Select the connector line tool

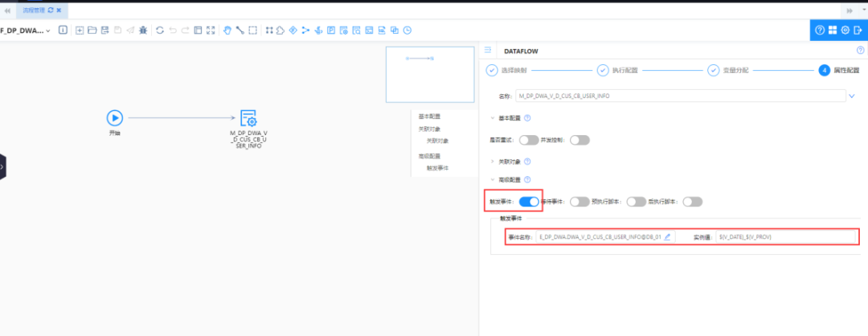click(x=240, y=31)
